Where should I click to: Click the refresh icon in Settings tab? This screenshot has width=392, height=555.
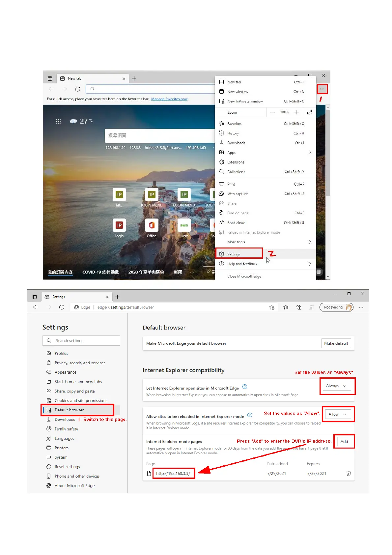62,307
